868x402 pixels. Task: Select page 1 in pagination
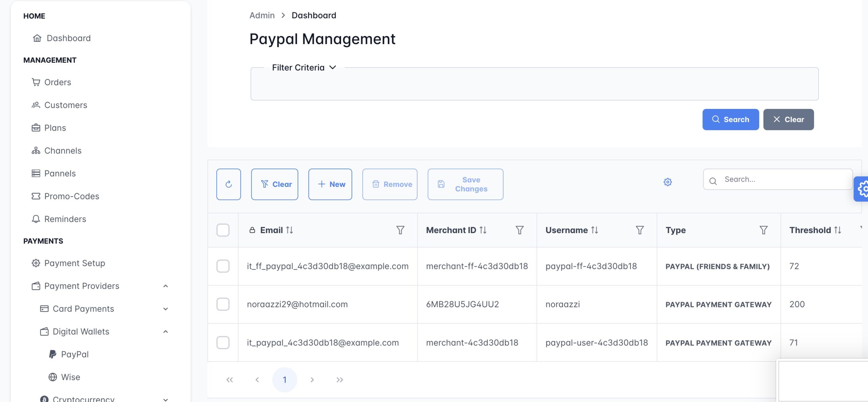point(285,380)
